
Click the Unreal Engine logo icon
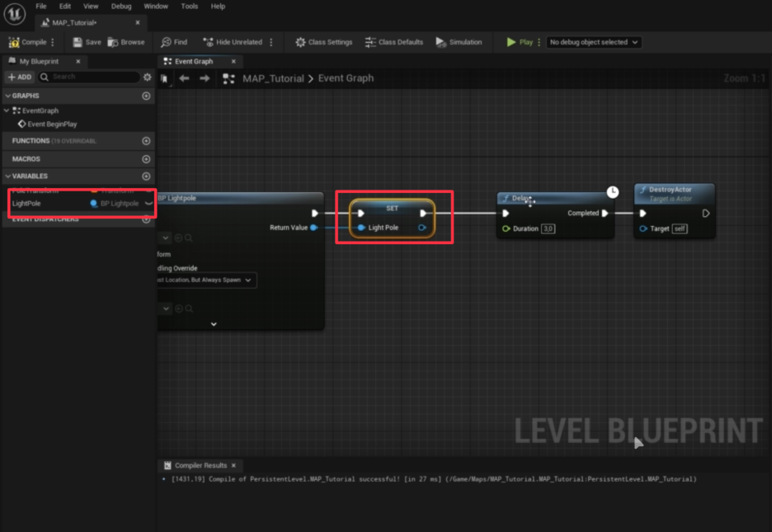pyautogui.click(x=14, y=14)
